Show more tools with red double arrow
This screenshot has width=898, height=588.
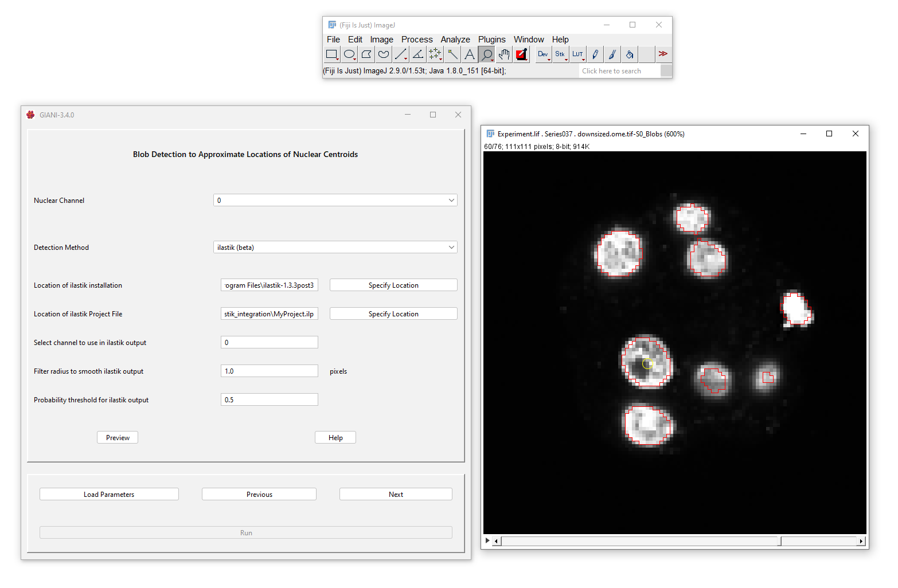click(x=663, y=54)
